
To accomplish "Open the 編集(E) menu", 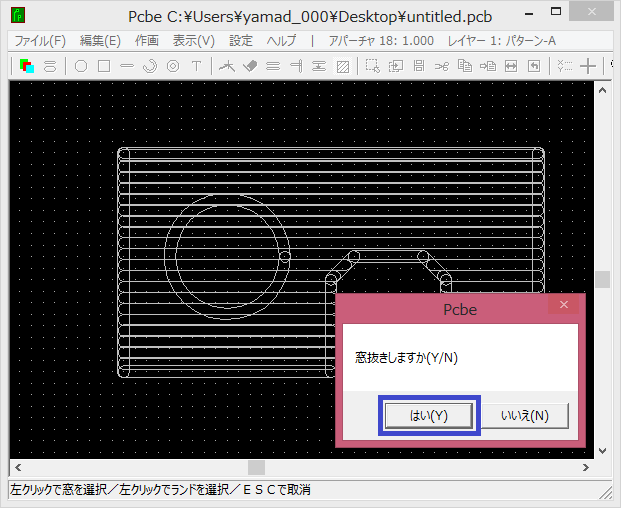I will tap(100, 41).
